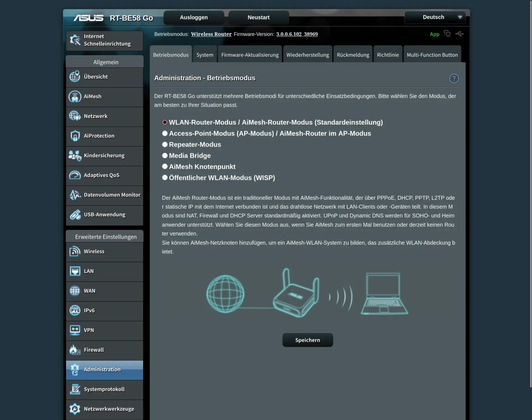
Task: Click the Firewall flame icon
Action: 75,350
